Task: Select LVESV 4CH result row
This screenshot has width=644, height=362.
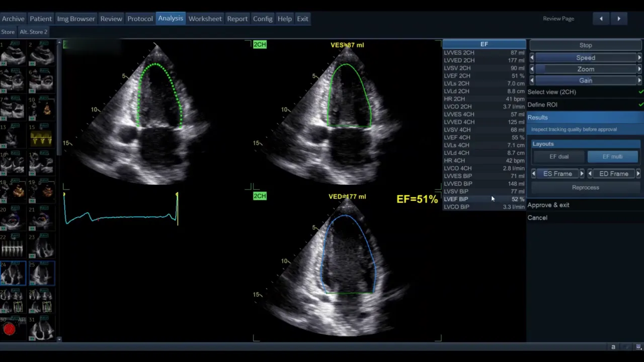Action: 484,115
